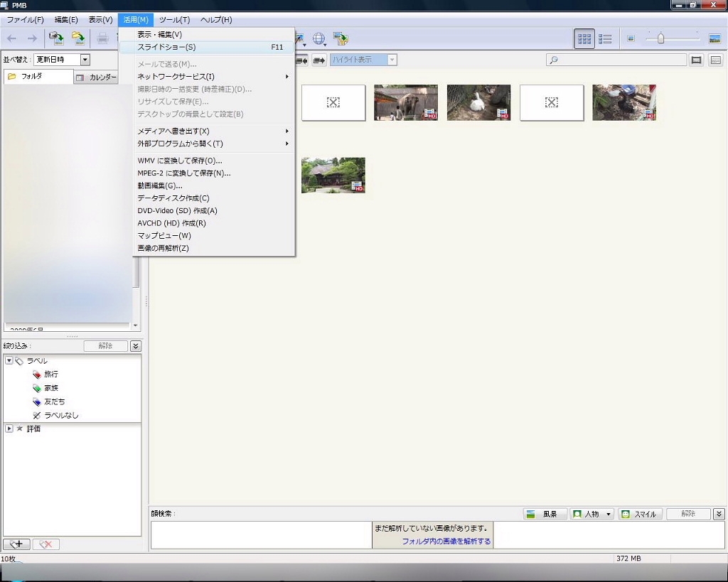The height and width of the screenshot is (582, 728).
Task: Click the import from camera toolbar icon
Action: (x=56, y=38)
